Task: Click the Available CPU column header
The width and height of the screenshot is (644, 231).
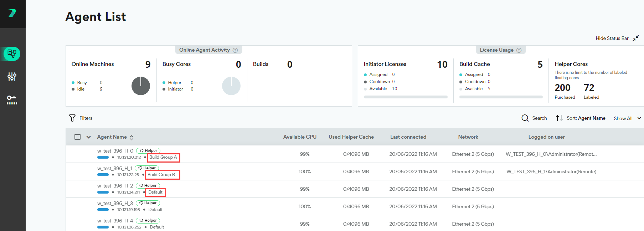Action: tap(300, 137)
